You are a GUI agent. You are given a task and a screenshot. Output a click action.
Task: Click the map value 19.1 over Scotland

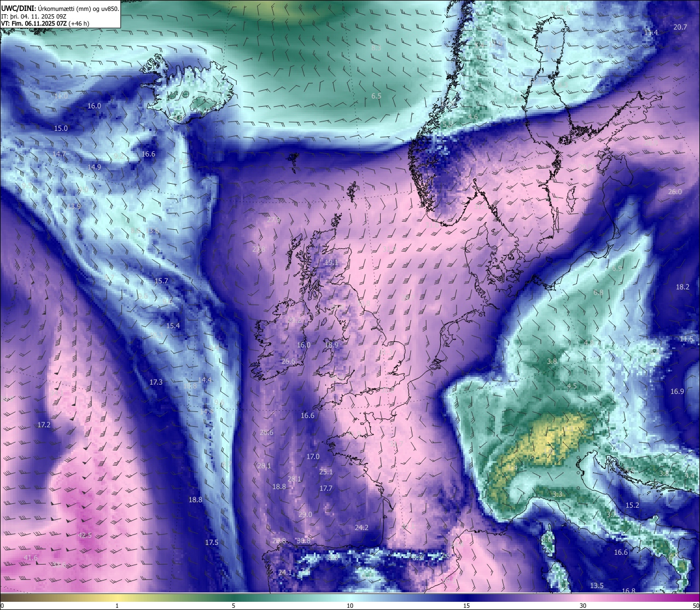point(331,263)
